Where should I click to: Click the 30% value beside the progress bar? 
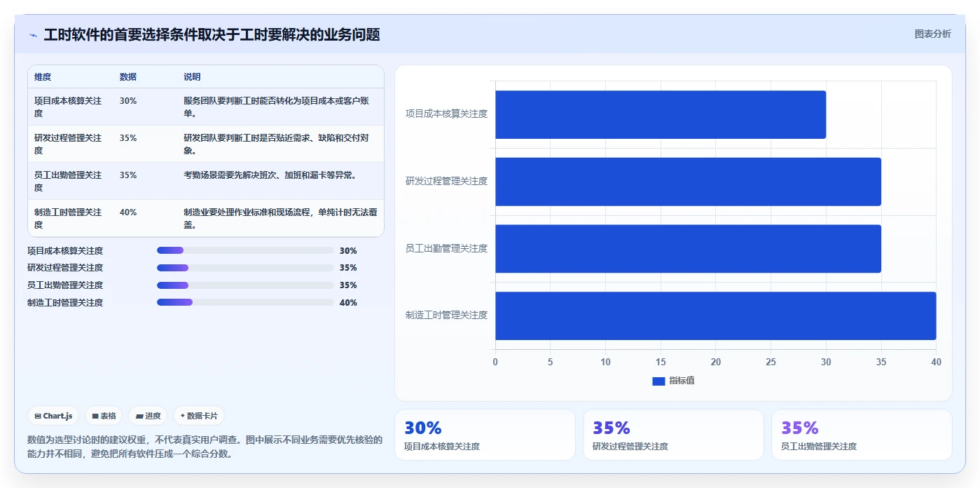pyautogui.click(x=348, y=251)
